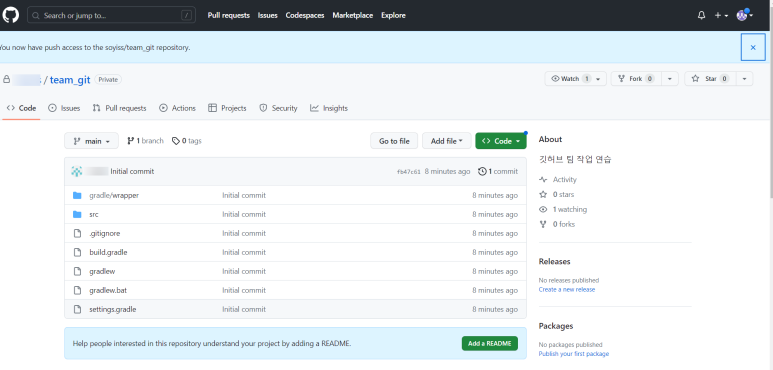Click Publish your first package
Screen dimensions: 773x370
pyautogui.click(x=574, y=354)
